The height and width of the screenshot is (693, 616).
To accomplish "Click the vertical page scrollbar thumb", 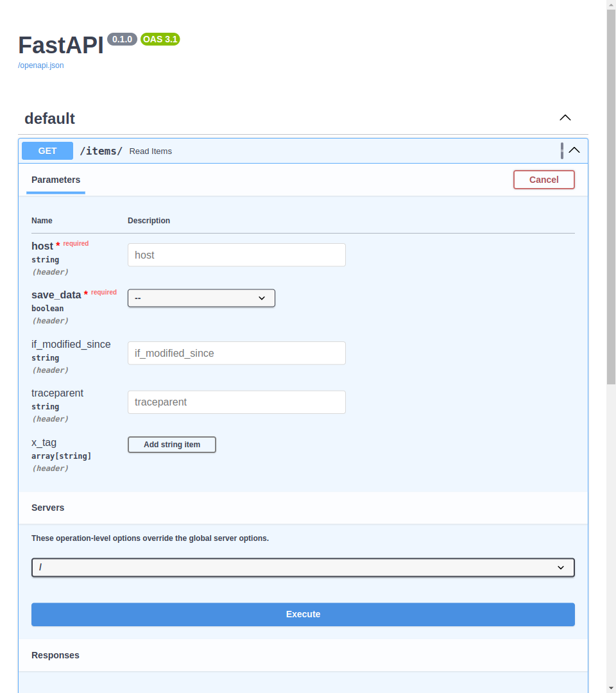I will (x=611, y=193).
